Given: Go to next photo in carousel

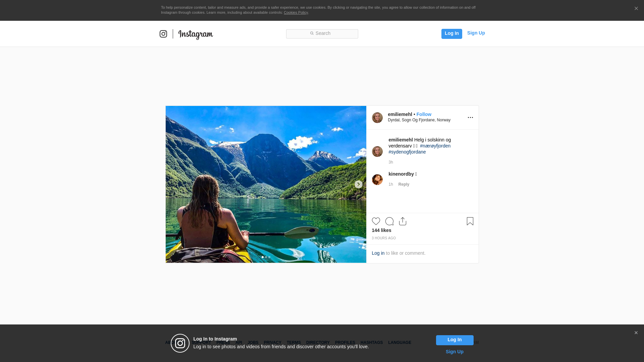Looking at the screenshot, I should coord(358,184).
